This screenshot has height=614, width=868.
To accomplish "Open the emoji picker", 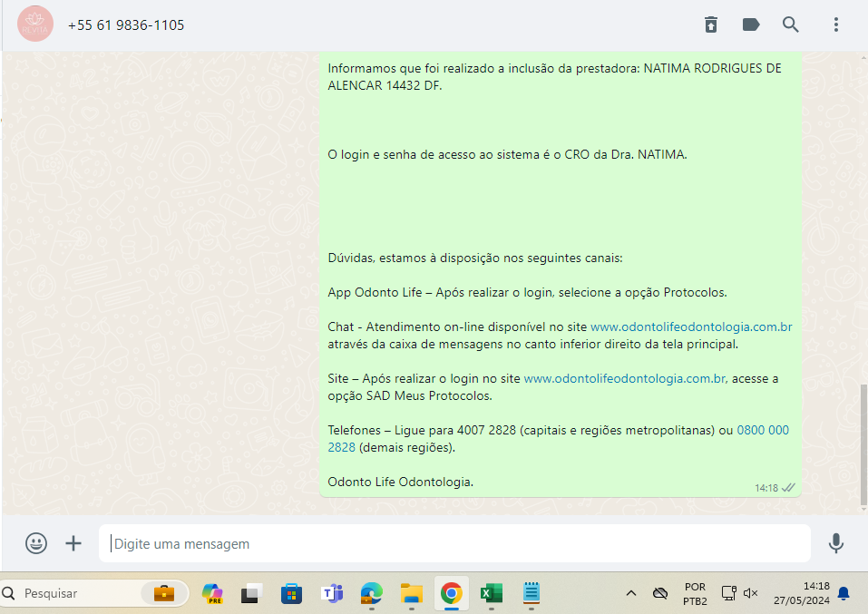I will point(36,543).
